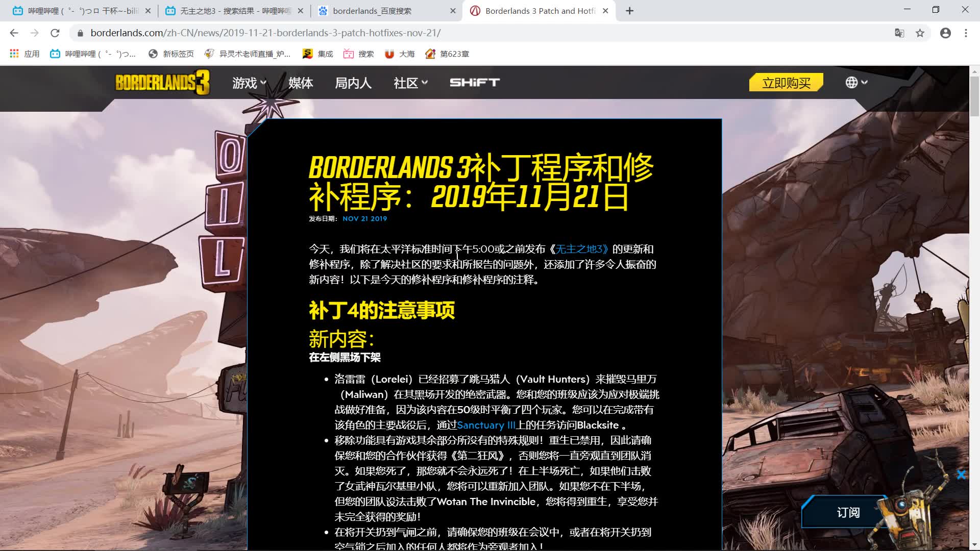980x551 pixels.
Task: Reload the page with refresh icon
Action: click(55, 33)
